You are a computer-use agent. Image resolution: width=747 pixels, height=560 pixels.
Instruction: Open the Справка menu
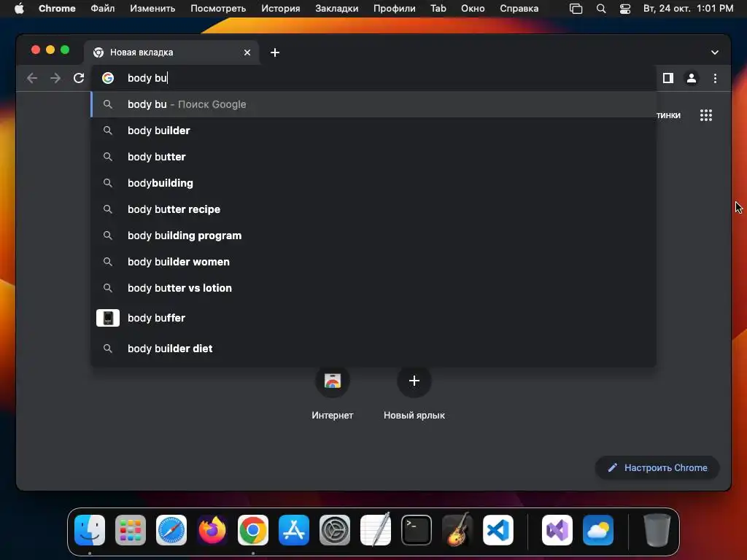point(519,8)
